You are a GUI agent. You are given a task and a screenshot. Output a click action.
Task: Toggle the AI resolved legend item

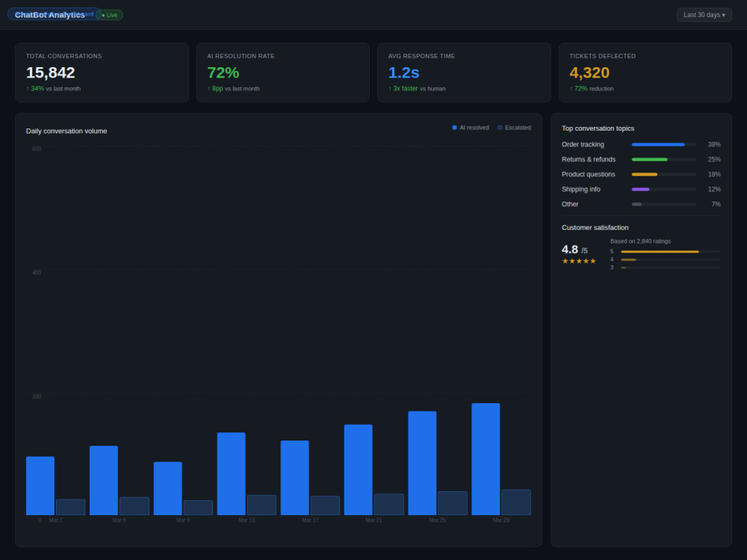tap(471, 128)
